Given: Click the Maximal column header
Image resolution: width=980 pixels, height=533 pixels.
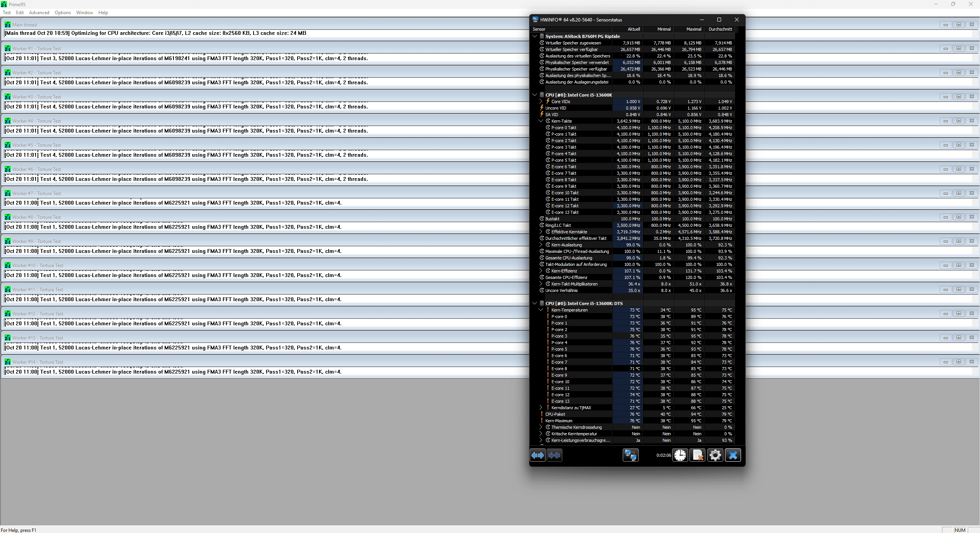Looking at the screenshot, I should (x=694, y=29).
